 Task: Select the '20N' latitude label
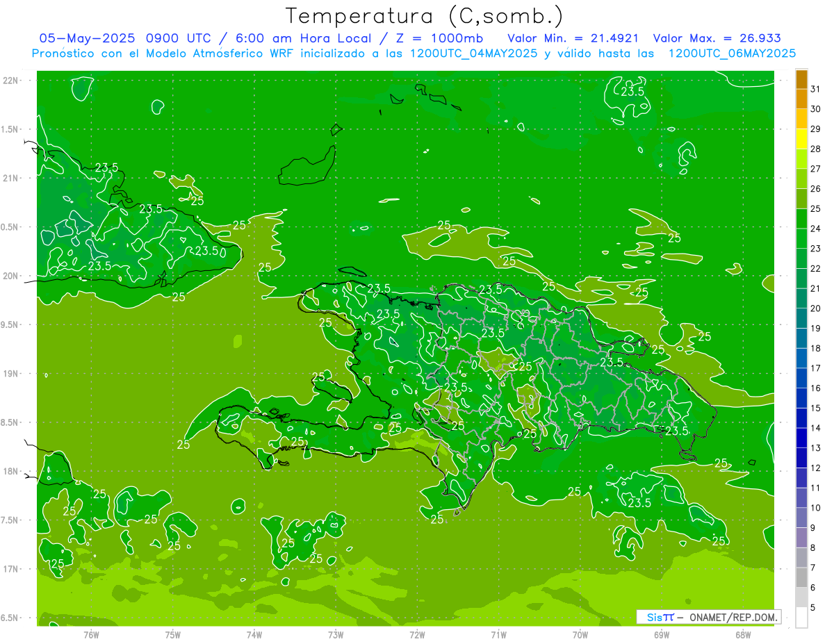point(10,276)
